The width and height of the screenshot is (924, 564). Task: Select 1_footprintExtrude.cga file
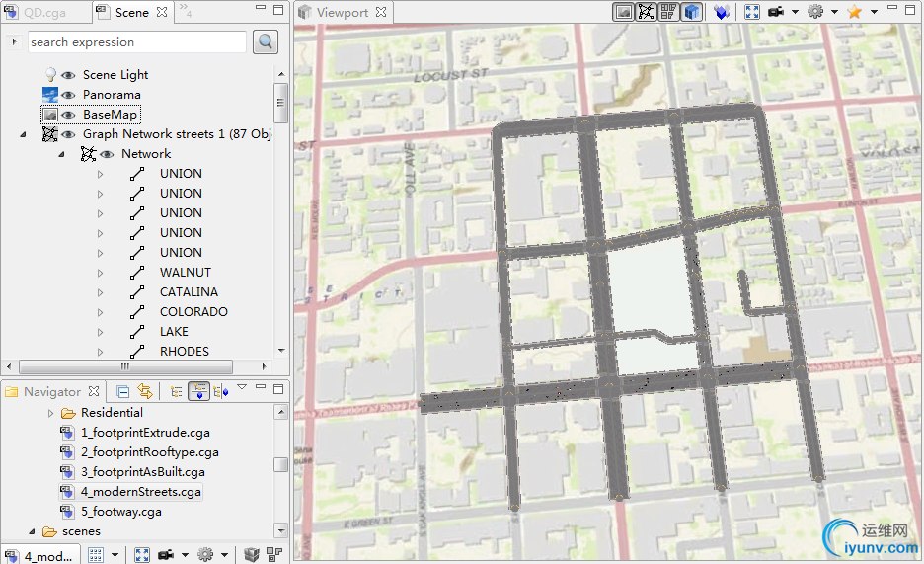pos(145,433)
